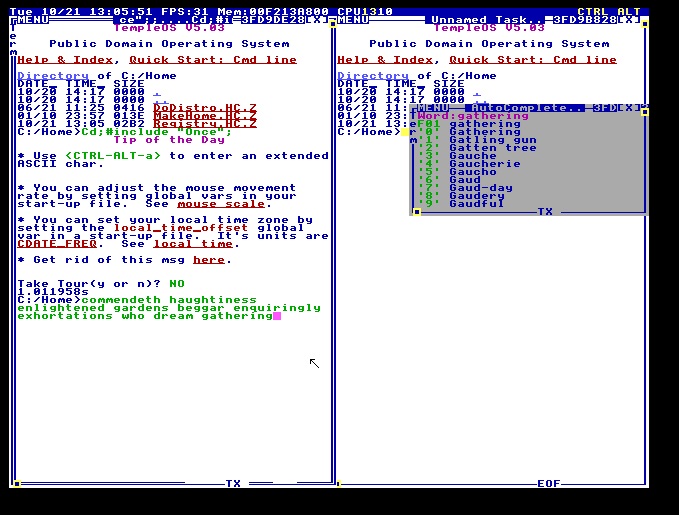Screen dimensions: 679x515
Task: Click the pink cursor after 'gathering'
Action: 277,316
